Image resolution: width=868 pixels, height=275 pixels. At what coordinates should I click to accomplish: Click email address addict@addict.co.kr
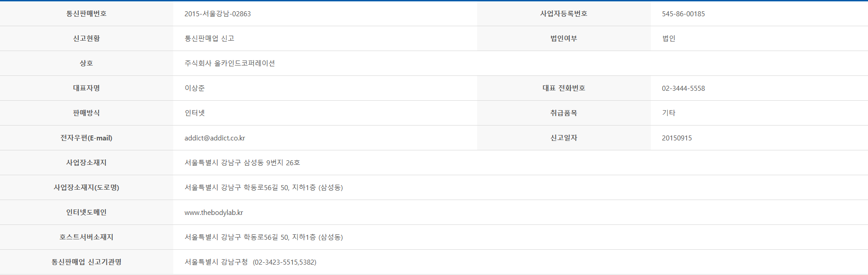[215, 138]
